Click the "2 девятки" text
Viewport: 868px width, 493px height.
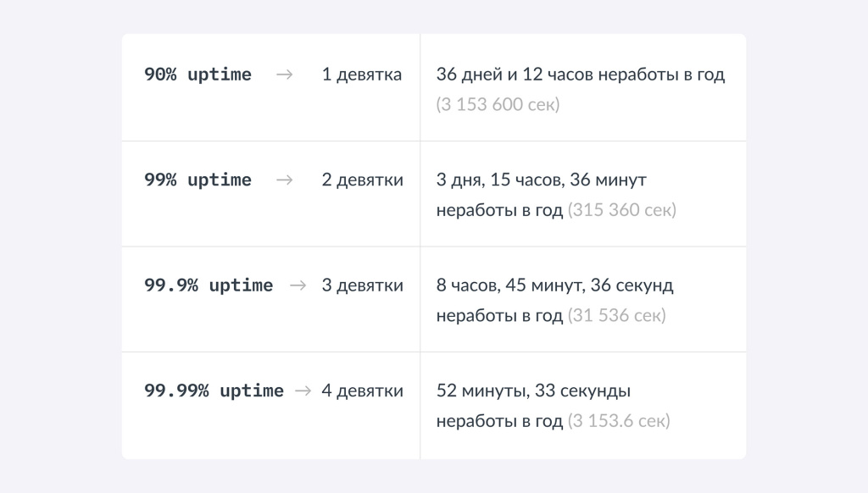coord(362,180)
